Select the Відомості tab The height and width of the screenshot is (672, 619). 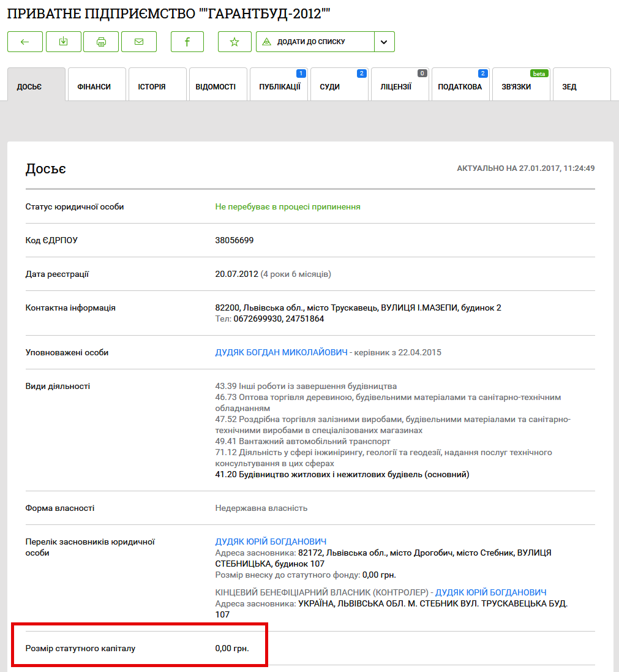tap(216, 86)
